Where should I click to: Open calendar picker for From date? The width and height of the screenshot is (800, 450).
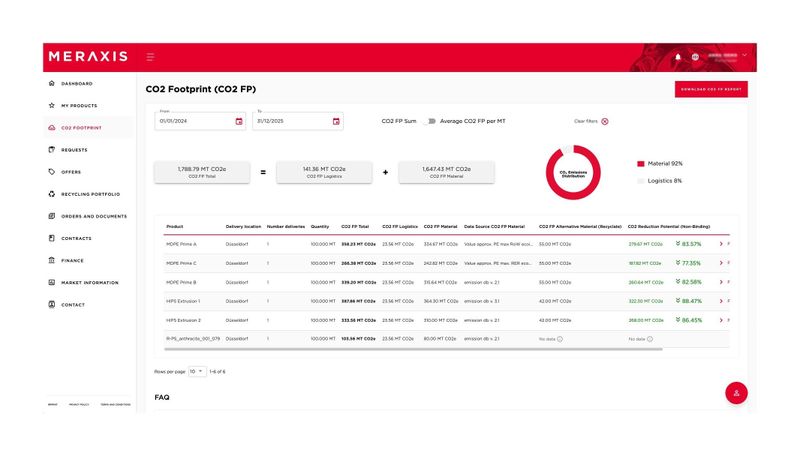(239, 121)
